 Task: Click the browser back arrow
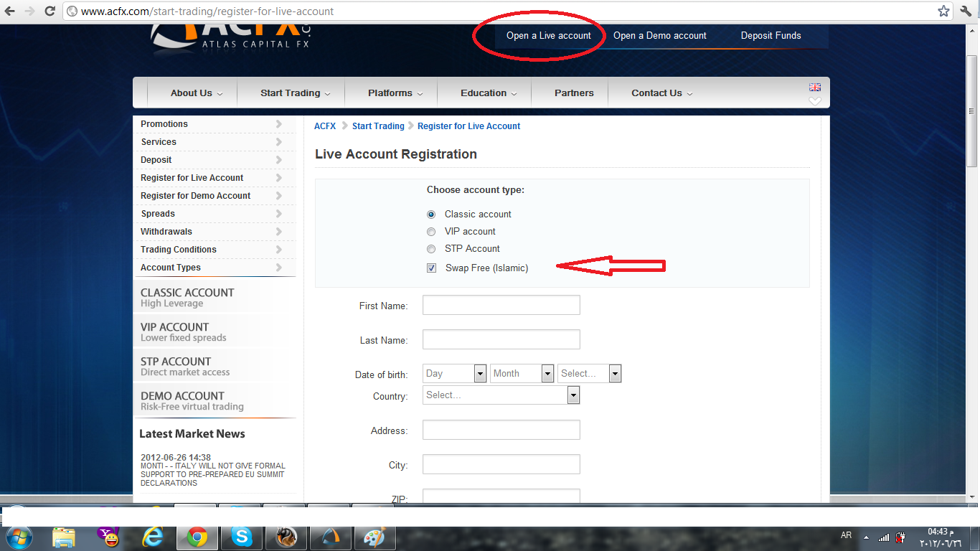[10, 11]
